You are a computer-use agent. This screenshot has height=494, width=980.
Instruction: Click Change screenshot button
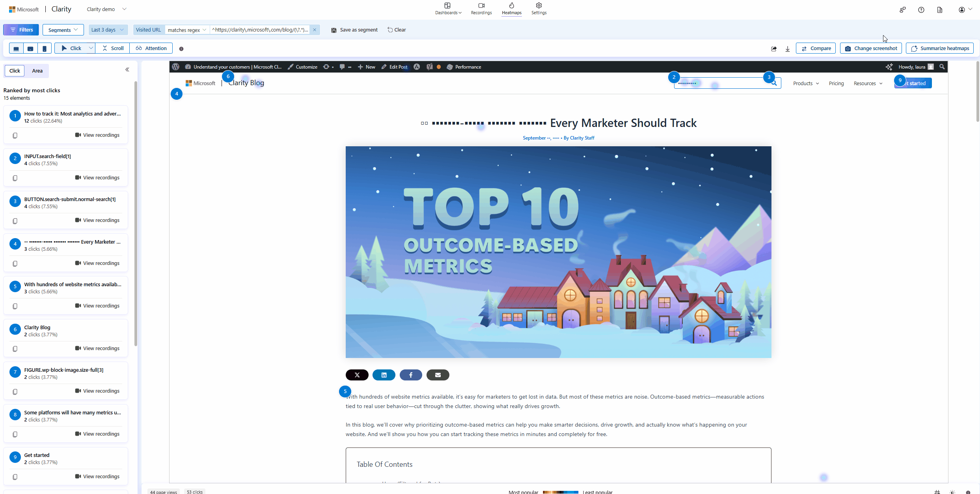click(871, 48)
